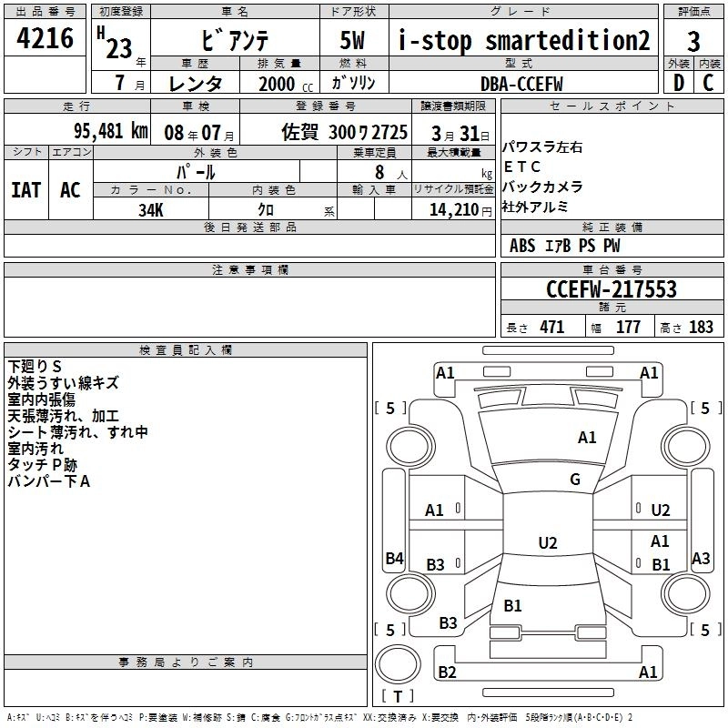Click the lot number 4216
728x728 pixels.
click(45, 39)
